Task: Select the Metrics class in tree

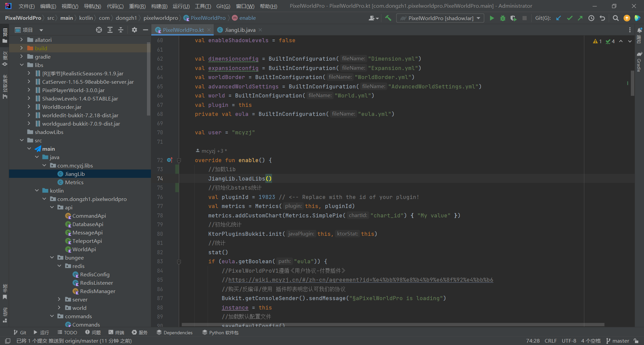Action: tap(74, 182)
